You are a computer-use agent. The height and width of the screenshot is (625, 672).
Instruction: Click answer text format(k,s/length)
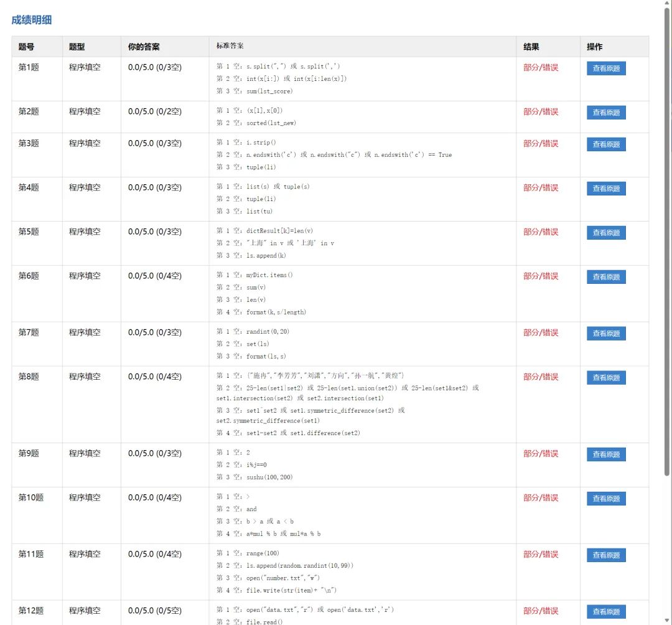(276, 312)
